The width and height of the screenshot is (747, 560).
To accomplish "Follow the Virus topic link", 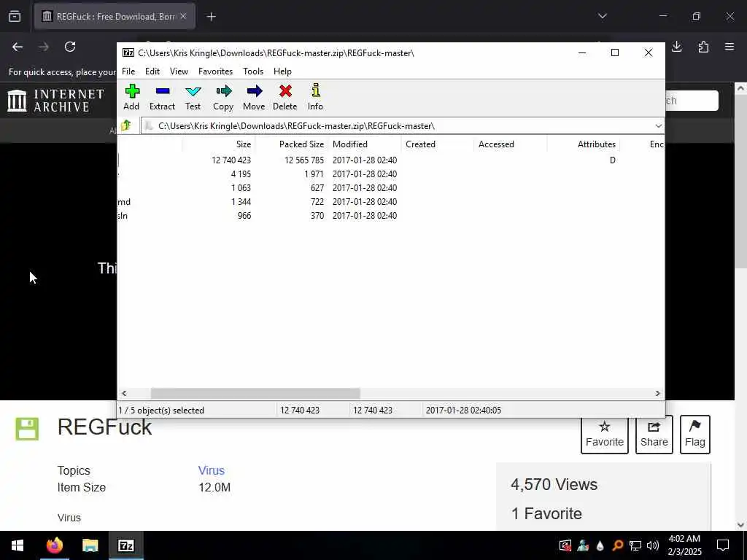I will pos(211,470).
